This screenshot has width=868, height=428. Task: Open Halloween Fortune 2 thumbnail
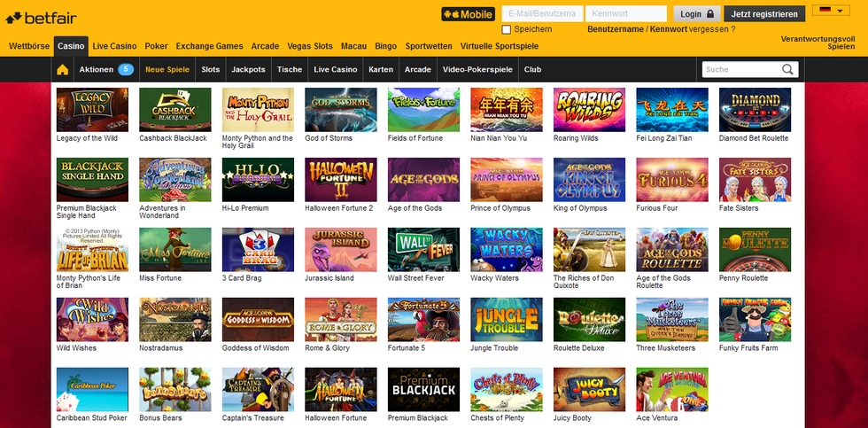pyautogui.click(x=341, y=179)
